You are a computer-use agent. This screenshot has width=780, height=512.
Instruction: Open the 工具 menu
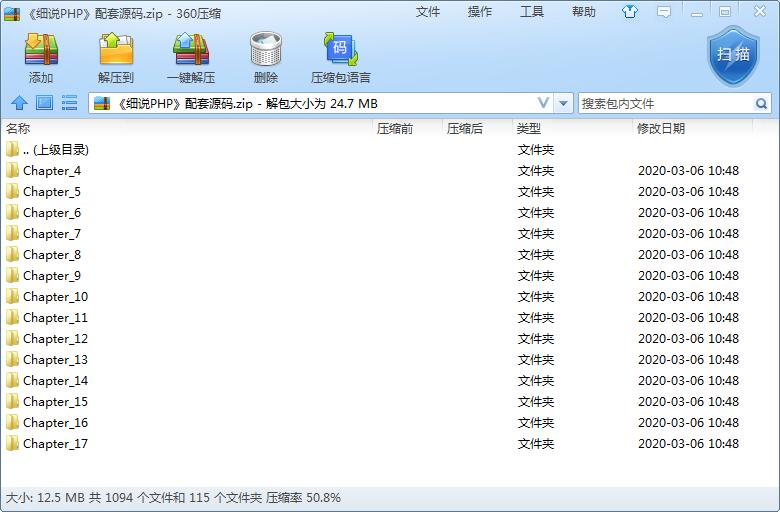(532, 11)
